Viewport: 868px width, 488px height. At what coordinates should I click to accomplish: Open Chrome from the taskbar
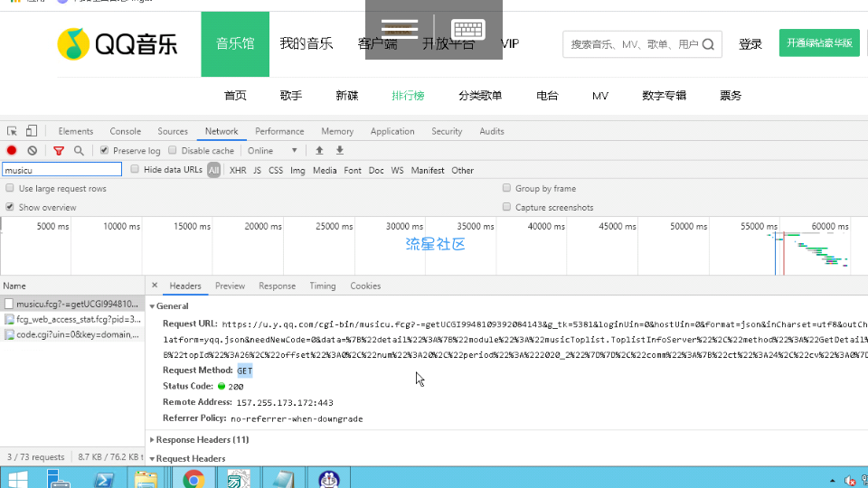click(193, 479)
